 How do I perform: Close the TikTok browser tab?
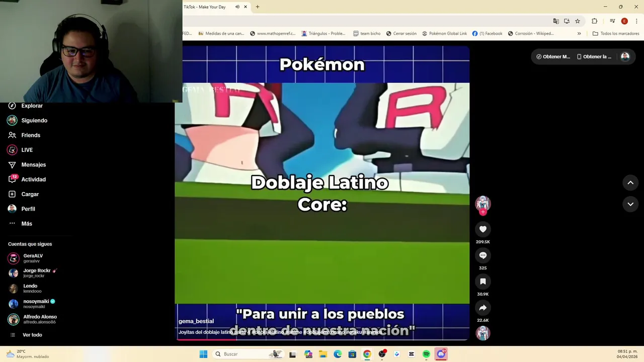point(246,7)
